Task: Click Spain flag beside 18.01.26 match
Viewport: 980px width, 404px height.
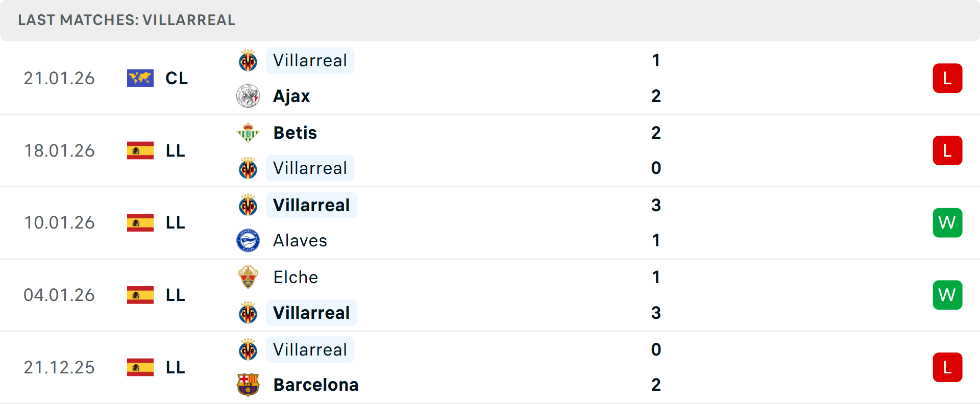Action: 140,150
